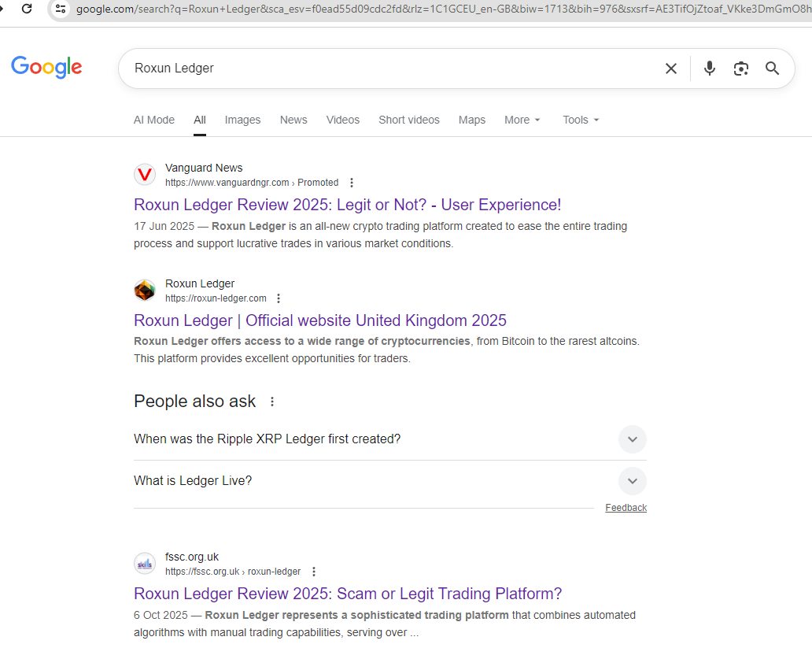This screenshot has height=659, width=812.
Task: Click the fssc.org.uk source name
Action: (192, 557)
